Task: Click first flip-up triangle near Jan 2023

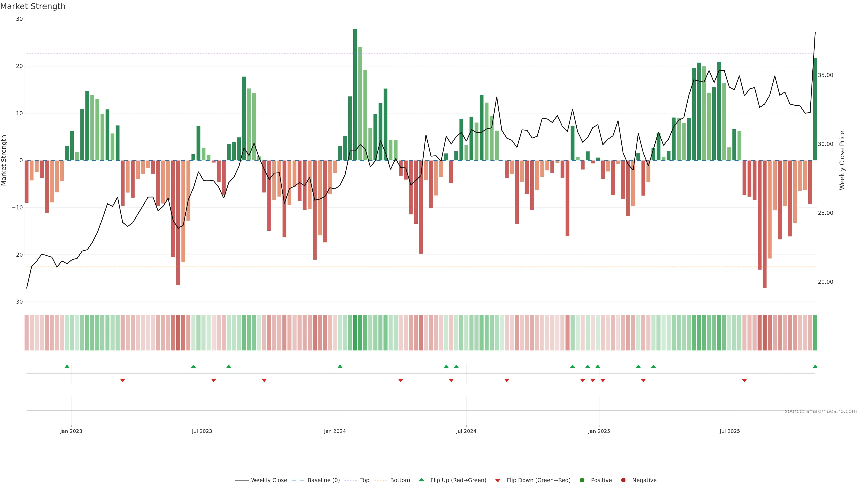Action: click(67, 366)
